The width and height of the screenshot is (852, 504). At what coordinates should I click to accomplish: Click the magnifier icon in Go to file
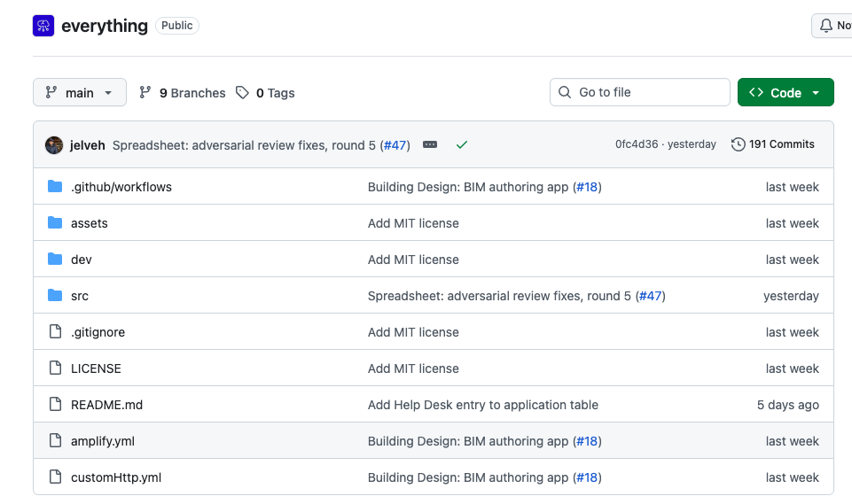(x=565, y=92)
